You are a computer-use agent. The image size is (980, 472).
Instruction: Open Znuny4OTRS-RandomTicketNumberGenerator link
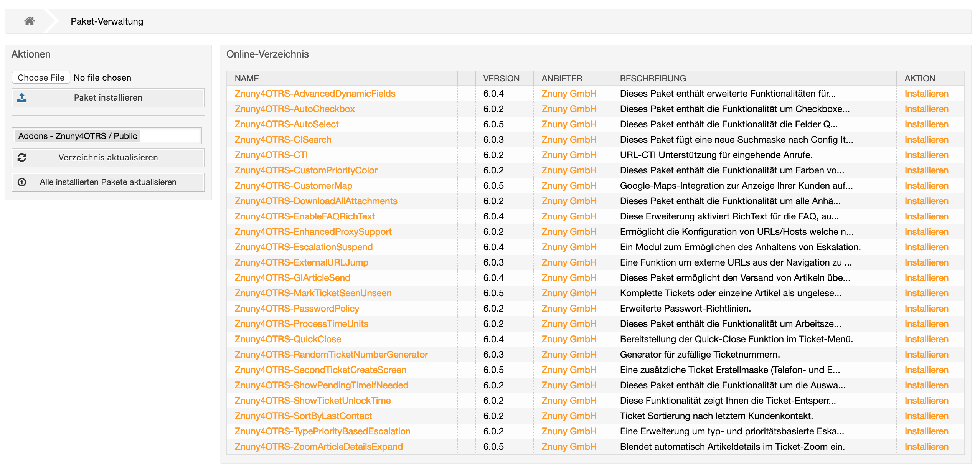pyautogui.click(x=331, y=355)
